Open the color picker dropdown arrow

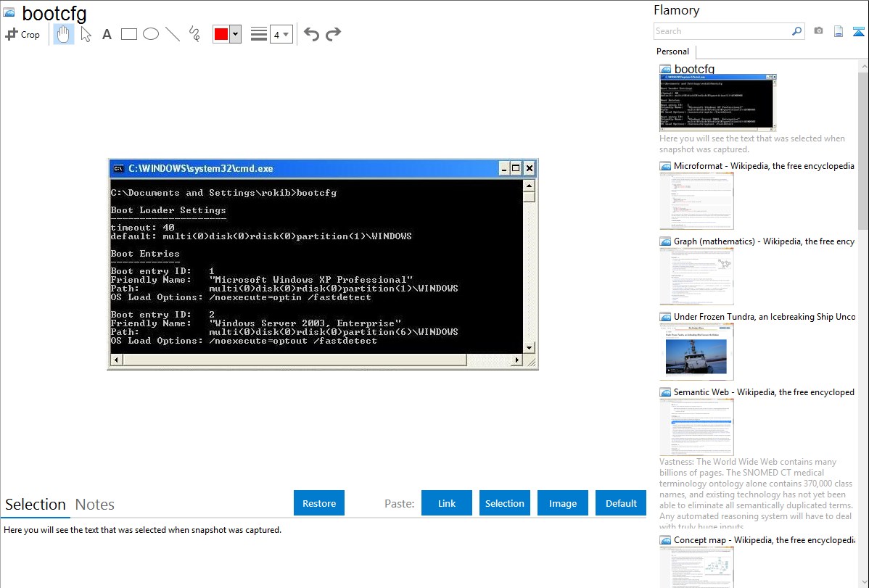(235, 34)
